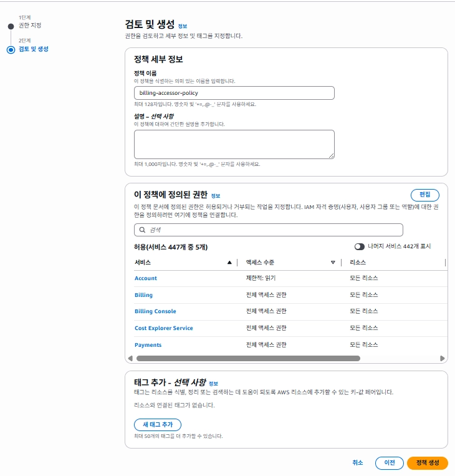Open 정보 link next to 검토 및 생성
The width and height of the screenshot is (455, 476).
click(x=182, y=26)
